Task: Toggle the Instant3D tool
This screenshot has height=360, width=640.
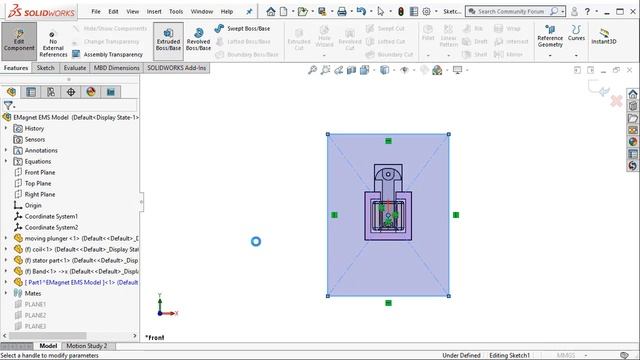Action: click(604, 36)
